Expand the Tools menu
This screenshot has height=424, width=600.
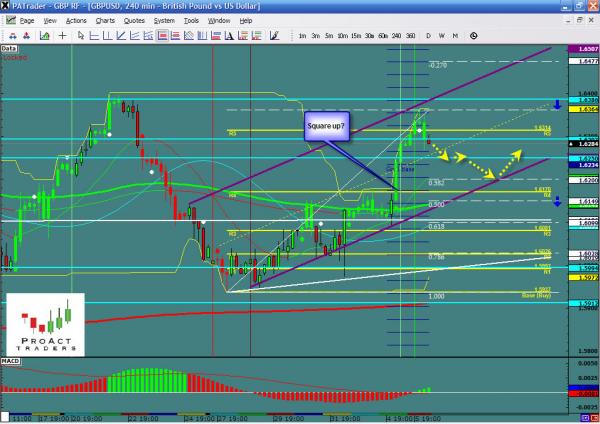pyautogui.click(x=190, y=20)
